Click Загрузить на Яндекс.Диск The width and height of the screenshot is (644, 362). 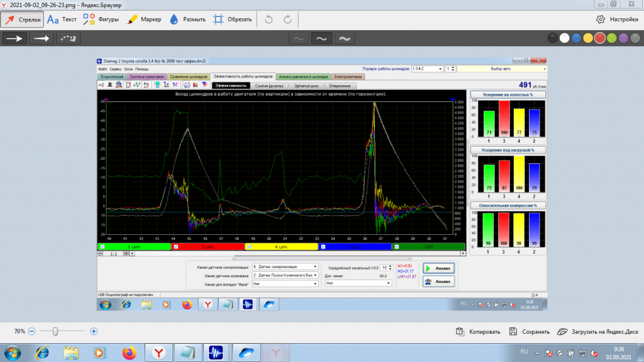pyautogui.click(x=598, y=332)
